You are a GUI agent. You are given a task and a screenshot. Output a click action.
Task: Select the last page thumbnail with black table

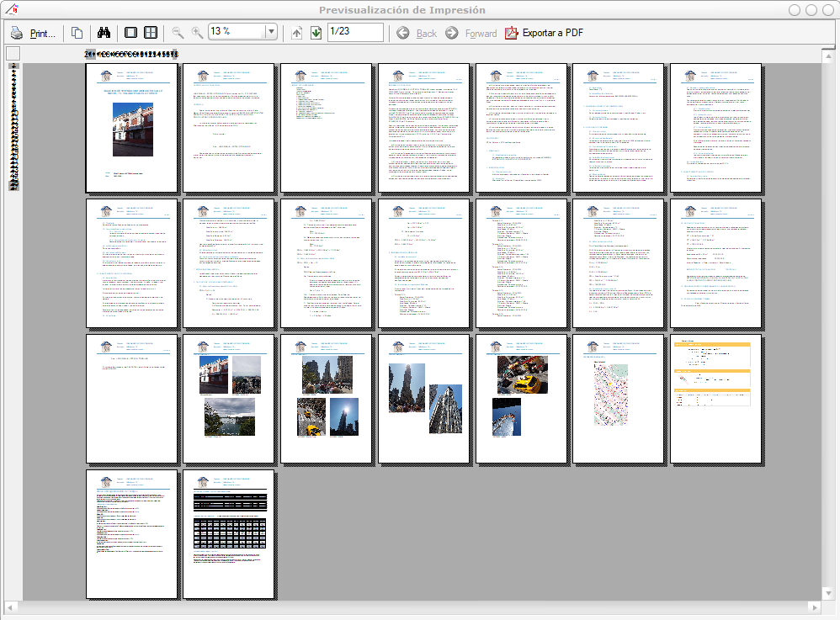229,533
